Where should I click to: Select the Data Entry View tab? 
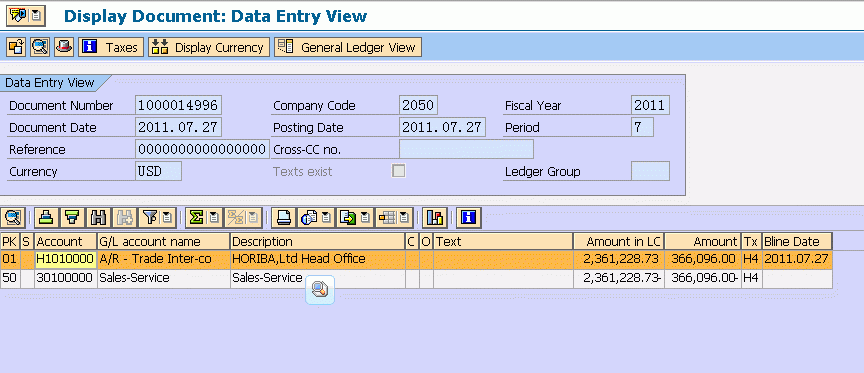[50, 83]
